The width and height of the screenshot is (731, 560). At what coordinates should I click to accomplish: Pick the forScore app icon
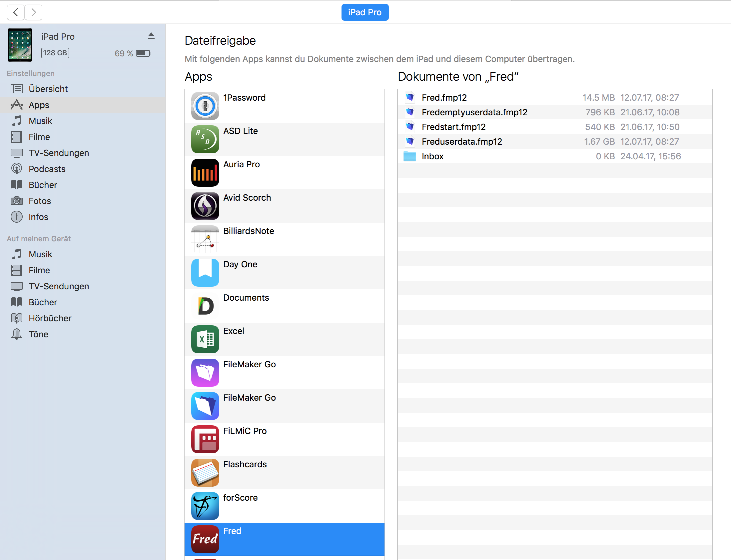coord(205,506)
